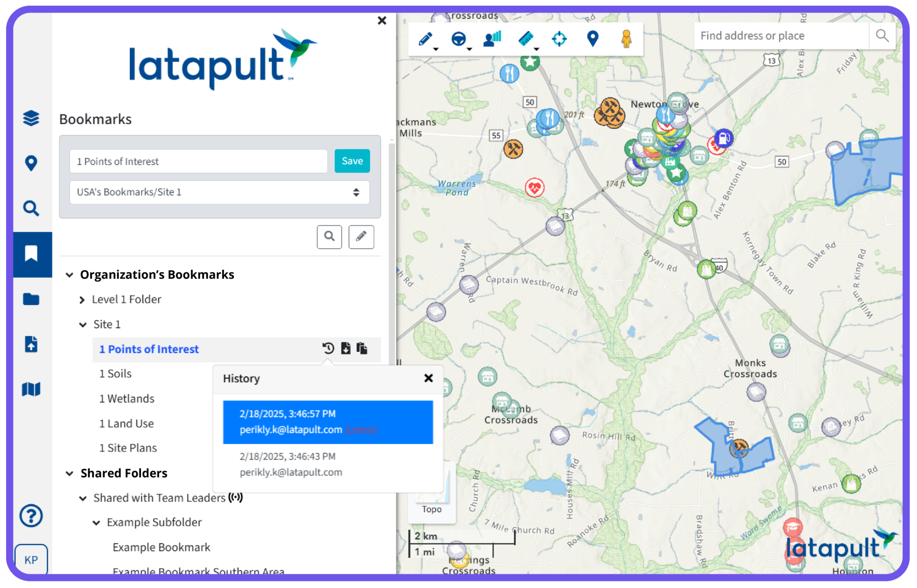Open the map sidebar panel
The image size is (917, 588).
31,389
